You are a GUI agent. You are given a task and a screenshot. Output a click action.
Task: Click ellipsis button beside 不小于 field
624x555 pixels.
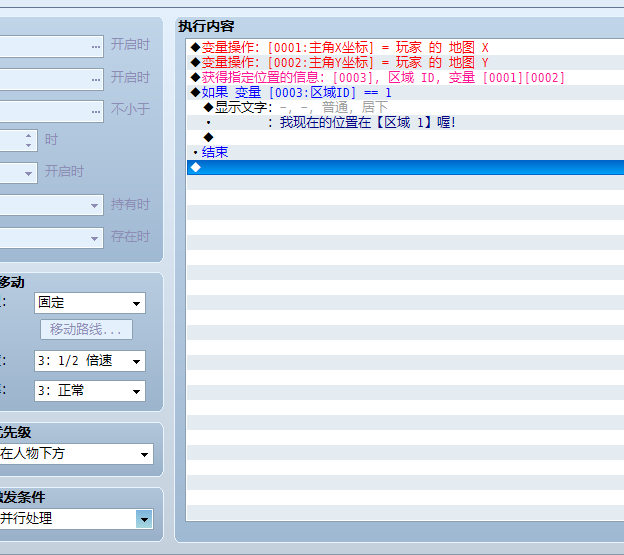click(96, 111)
